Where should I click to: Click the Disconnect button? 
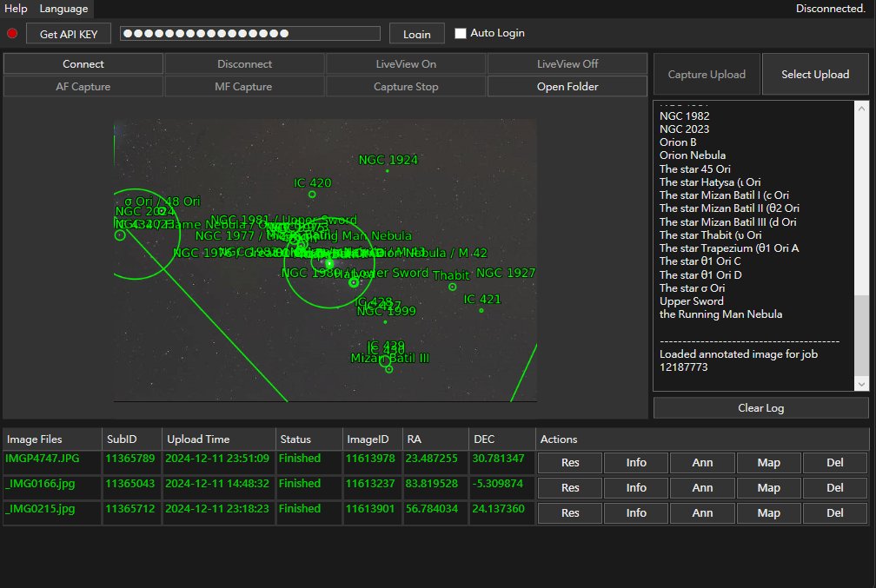(x=245, y=63)
